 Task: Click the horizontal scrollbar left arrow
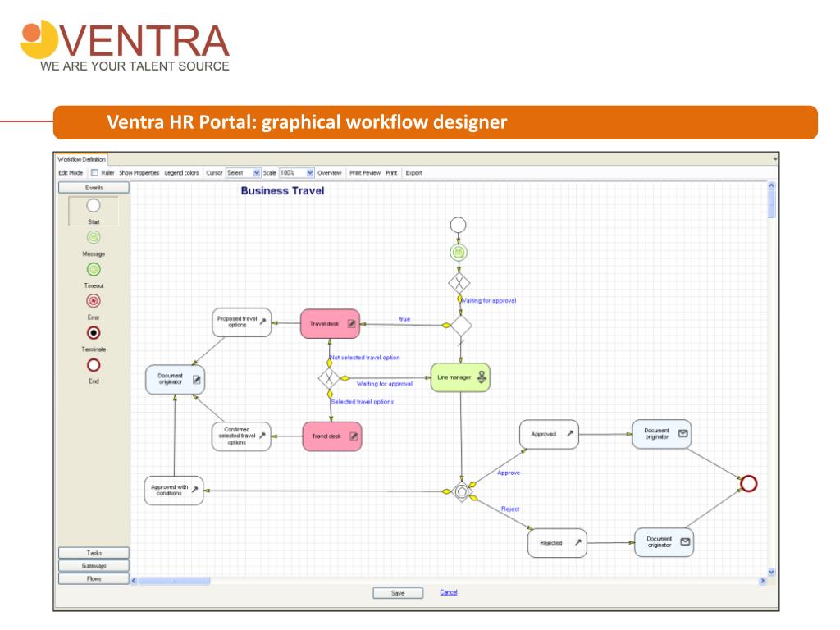pyautogui.click(x=135, y=581)
